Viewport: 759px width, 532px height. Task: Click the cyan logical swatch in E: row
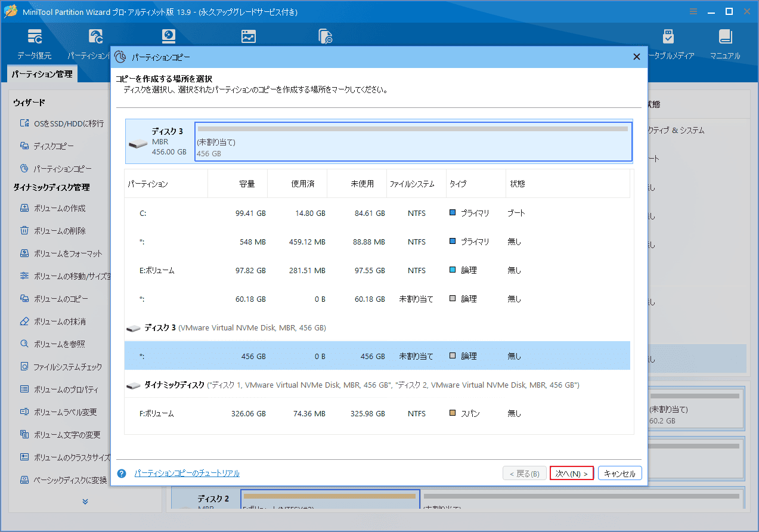tap(453, 270)
